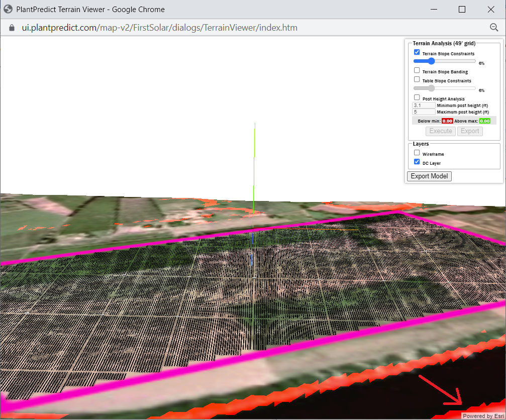Click the red Below min value swatch
Image resolution: width=506 pixels, height=420 pixels.
(x=447, y=121)
